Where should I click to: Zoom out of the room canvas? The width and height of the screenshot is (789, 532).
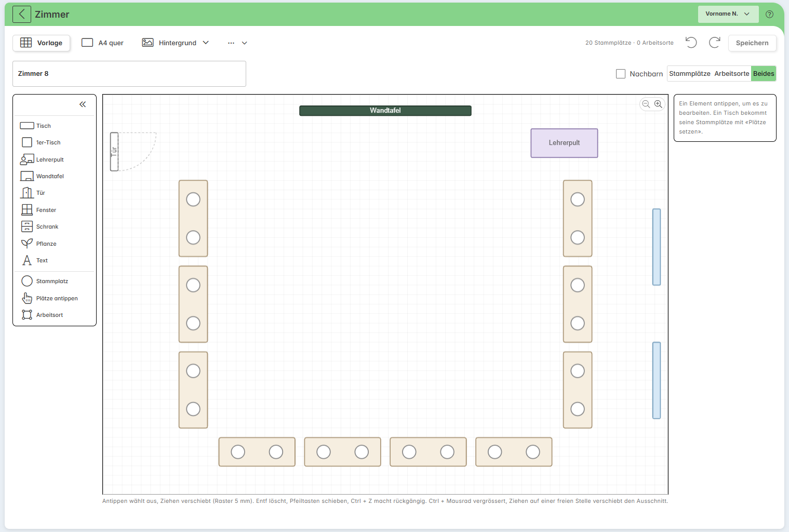click(646, 104)
